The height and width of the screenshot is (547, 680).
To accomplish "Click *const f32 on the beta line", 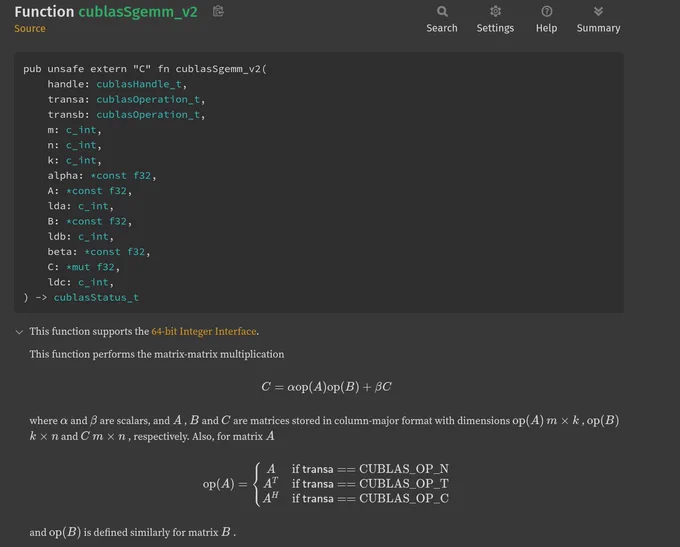I will 114,252.
